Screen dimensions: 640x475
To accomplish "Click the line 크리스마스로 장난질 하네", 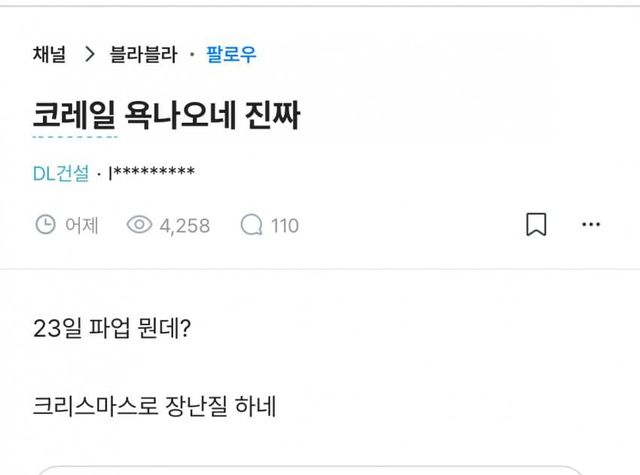I will pos(153,407).
